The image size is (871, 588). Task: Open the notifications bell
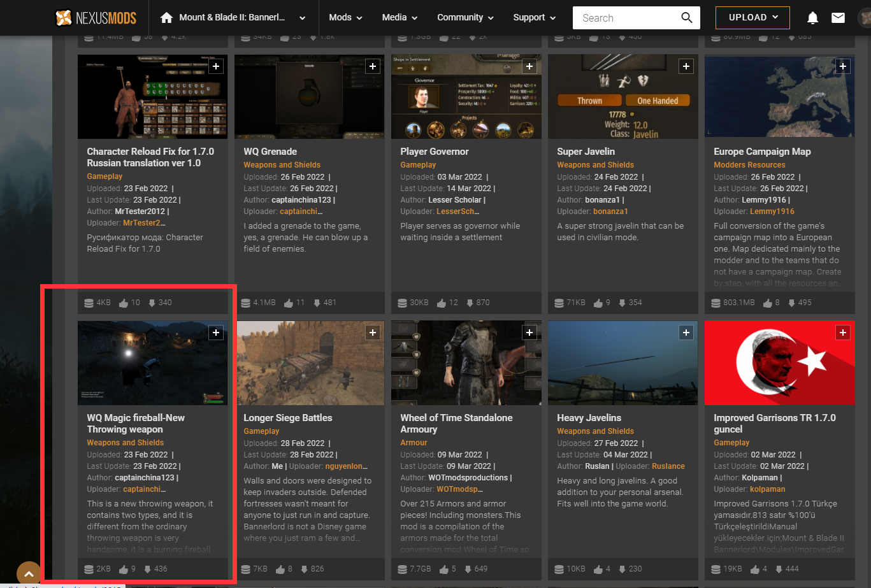[x=812, y=18]
